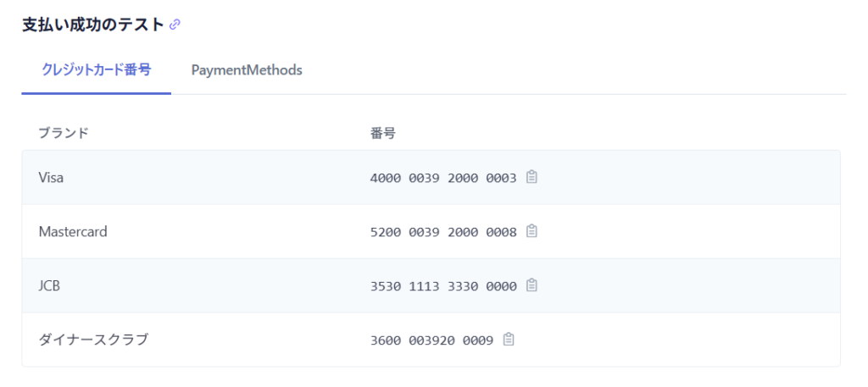Switch to the PaymentMethods tab
Screen dimensions: 868x387
247,70
